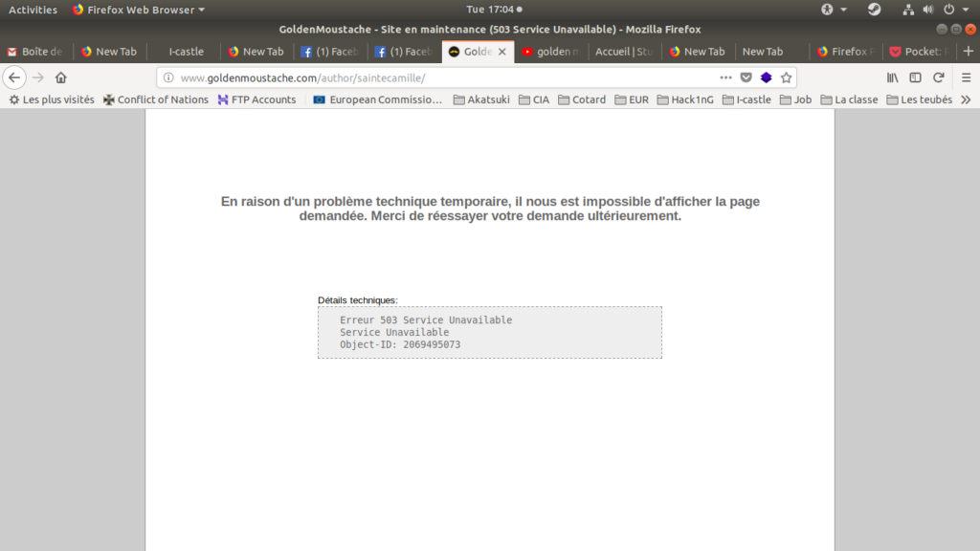
Task: Open a new tab with plus button
Action: coord(969,52)
